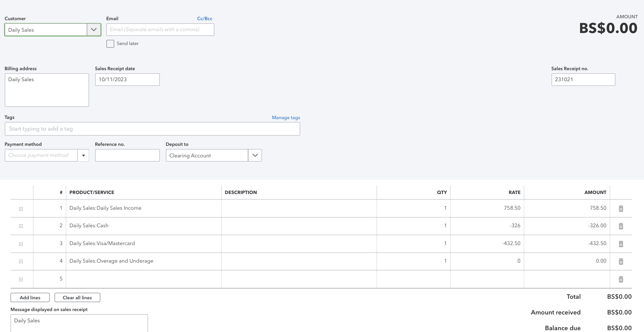
Task: Enable the Send later checkbox
Action: [110, 44]
